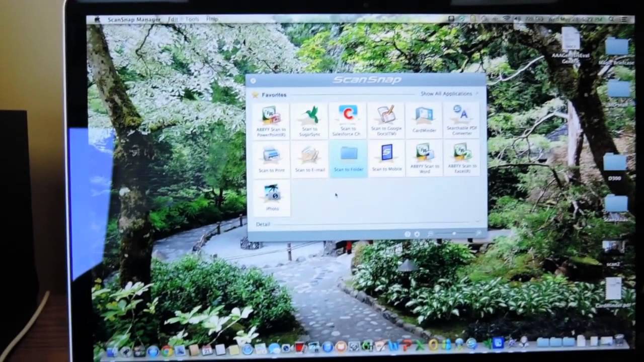This screenshot has width=644, height=362.
Task: Open Finder from the Dock
Action: 112,351
